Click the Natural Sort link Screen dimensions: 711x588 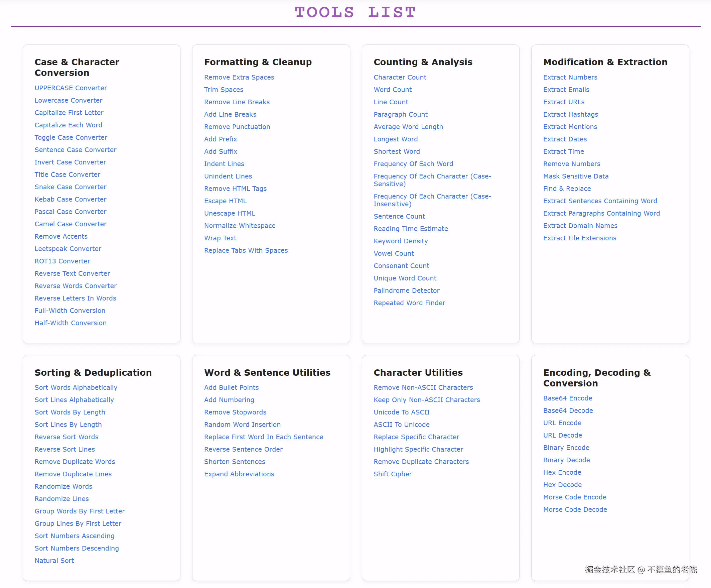[x=54, y=561]
